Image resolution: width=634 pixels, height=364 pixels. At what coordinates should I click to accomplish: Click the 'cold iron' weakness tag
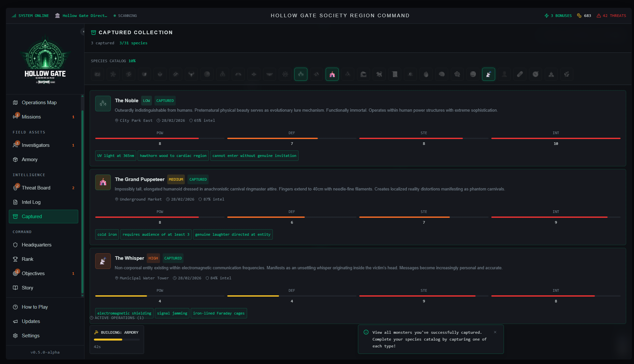click(x=107, y=234)
